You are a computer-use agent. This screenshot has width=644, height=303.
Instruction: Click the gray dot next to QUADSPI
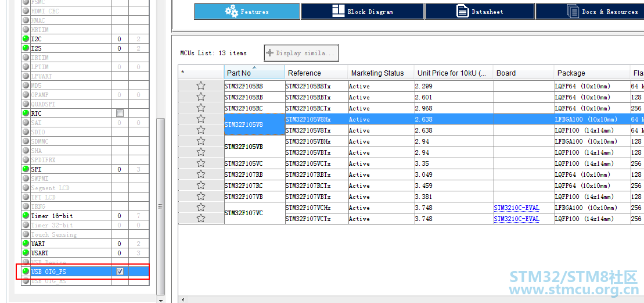click(26, 104)
